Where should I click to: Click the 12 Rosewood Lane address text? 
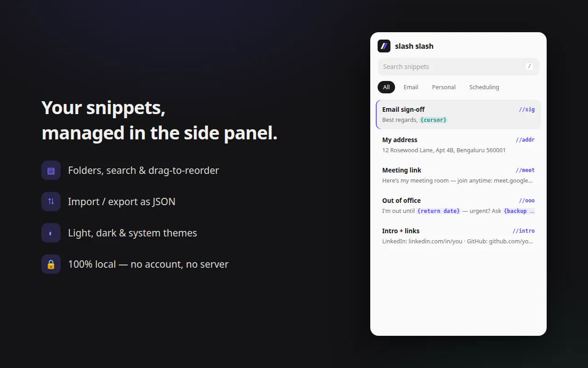coord(444,150)
